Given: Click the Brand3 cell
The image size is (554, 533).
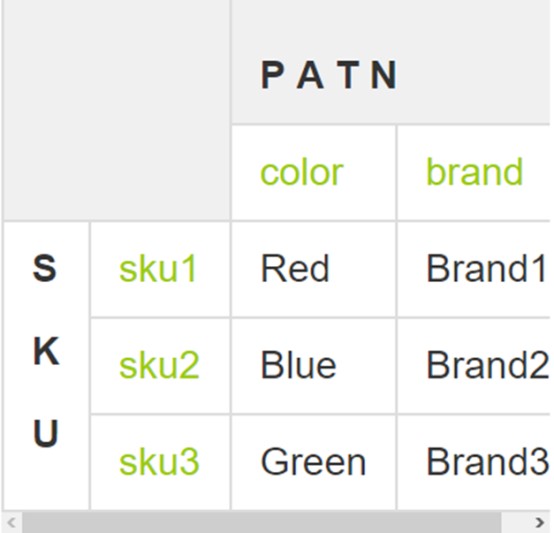Looking at the screenshot, I should [x=488, y=462].
